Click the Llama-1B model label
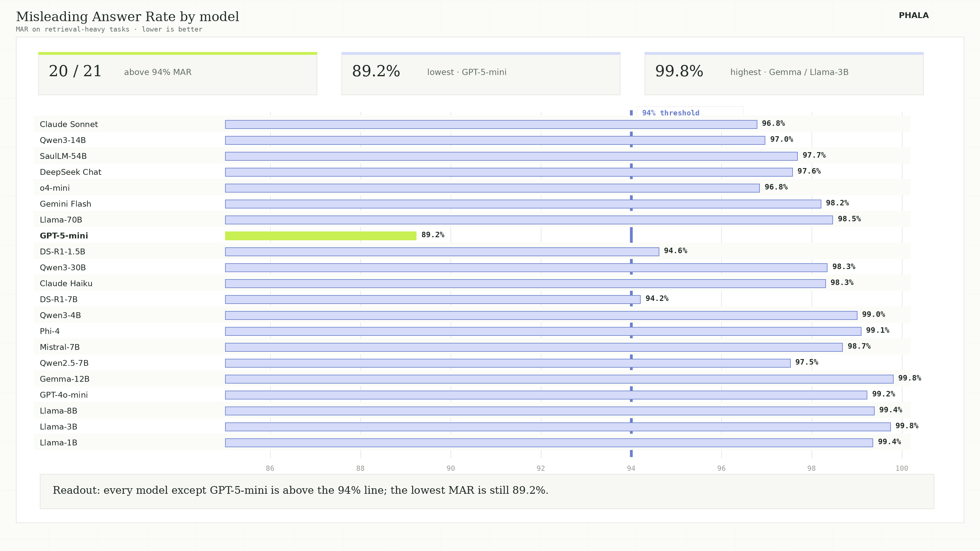980x551 pixels. (x=58, y=443)
